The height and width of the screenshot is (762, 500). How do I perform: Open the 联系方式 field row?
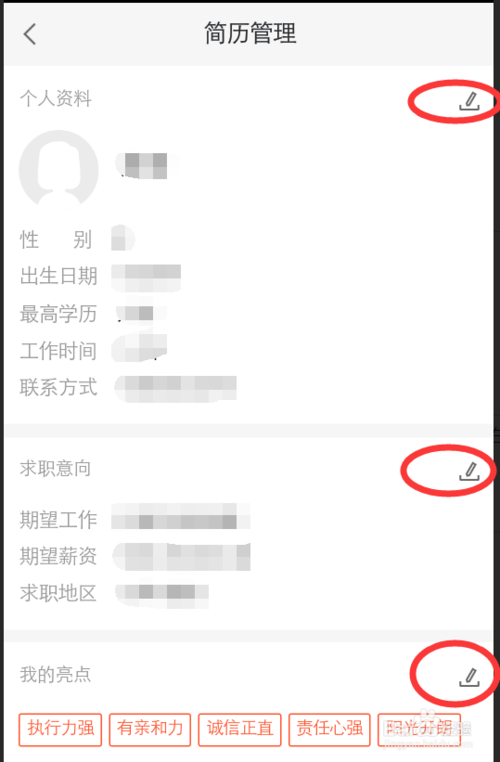pos(248,388)
